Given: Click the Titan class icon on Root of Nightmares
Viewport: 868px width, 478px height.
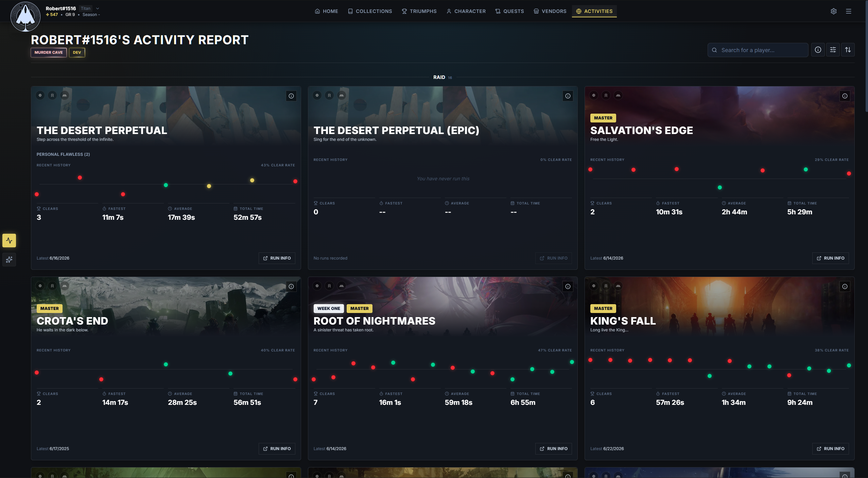Looking at the screenshot, I should click(x=317, y=286).
